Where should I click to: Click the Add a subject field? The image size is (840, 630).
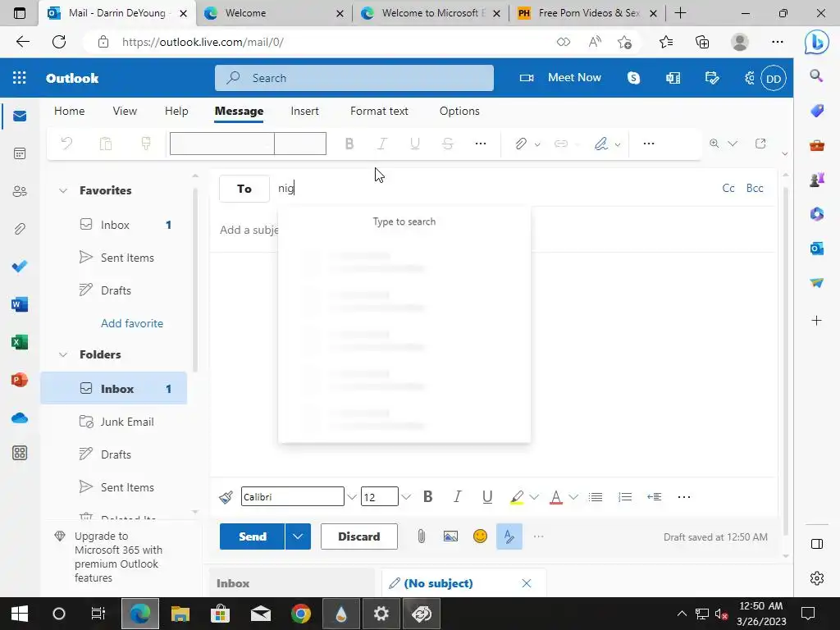pos(249,230)
